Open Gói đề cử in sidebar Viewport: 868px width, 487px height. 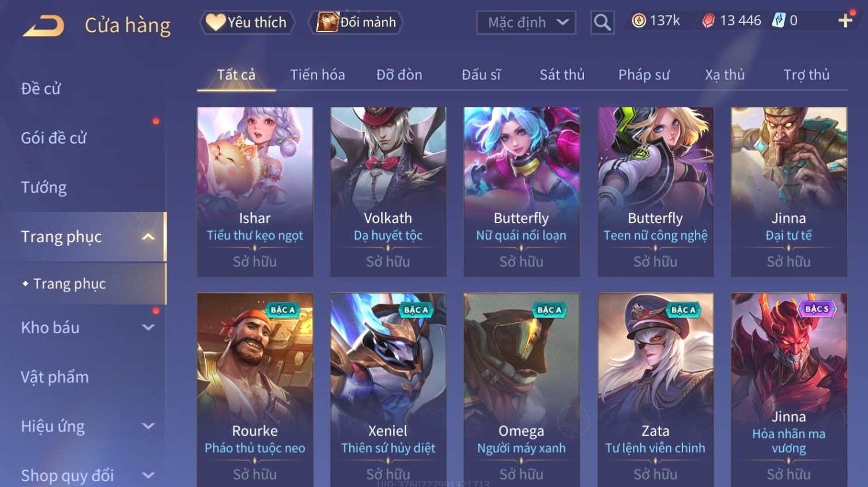click(x=54, y=138)
